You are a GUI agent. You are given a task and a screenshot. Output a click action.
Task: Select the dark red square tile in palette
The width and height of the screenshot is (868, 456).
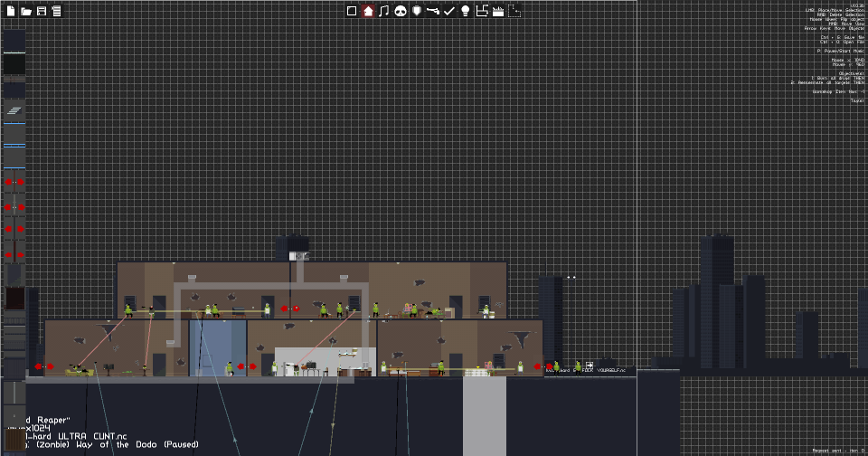click(14, 298)
